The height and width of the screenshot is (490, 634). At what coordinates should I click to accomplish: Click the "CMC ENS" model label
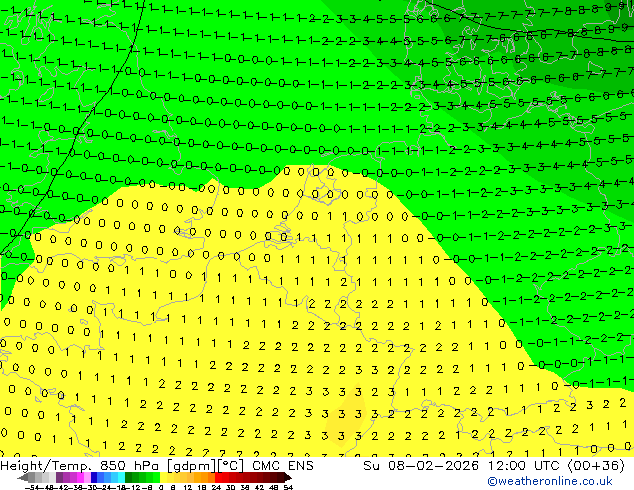click(x=283, y=466)
